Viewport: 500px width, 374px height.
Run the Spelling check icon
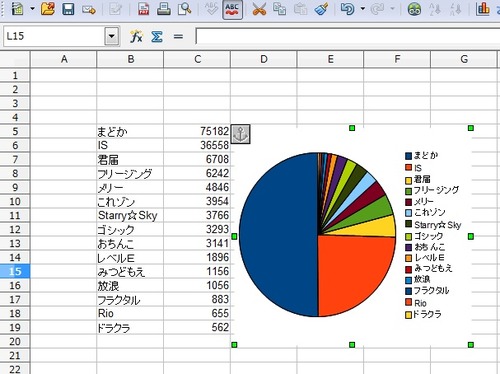[x=211, y=9]
